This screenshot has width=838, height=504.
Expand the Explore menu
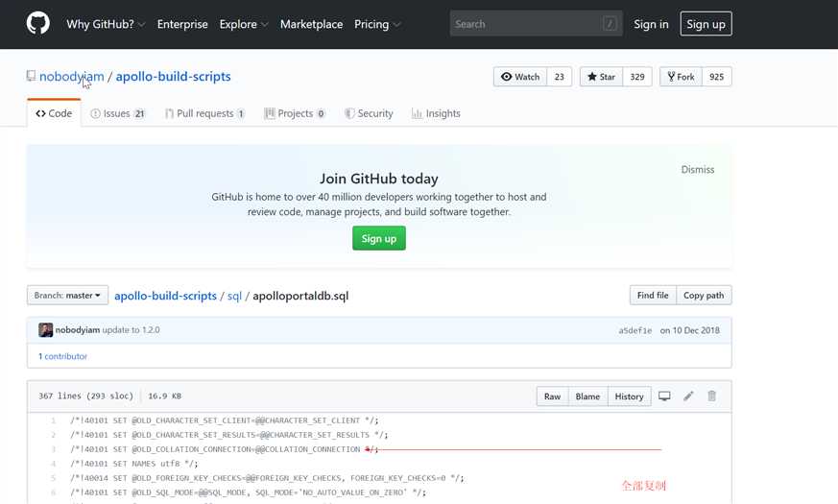(x=243, y=24)
